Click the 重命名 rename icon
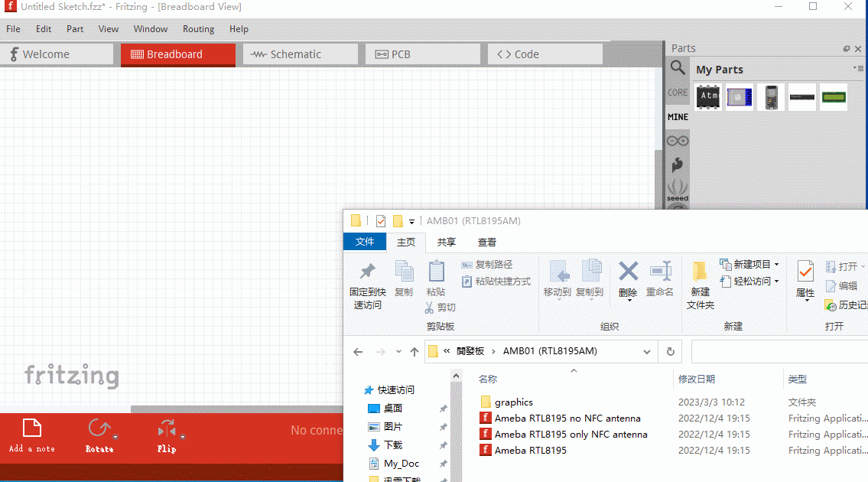 (x=661, y=272)
